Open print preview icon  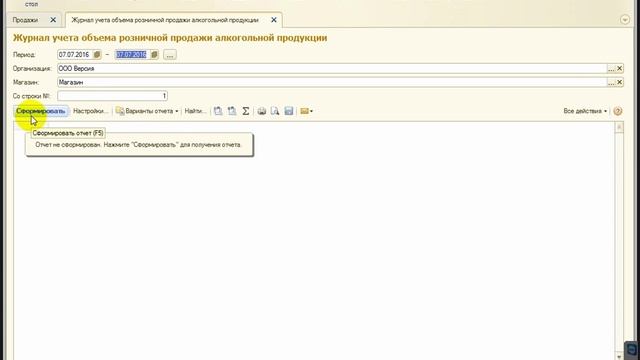coord(275,111)
